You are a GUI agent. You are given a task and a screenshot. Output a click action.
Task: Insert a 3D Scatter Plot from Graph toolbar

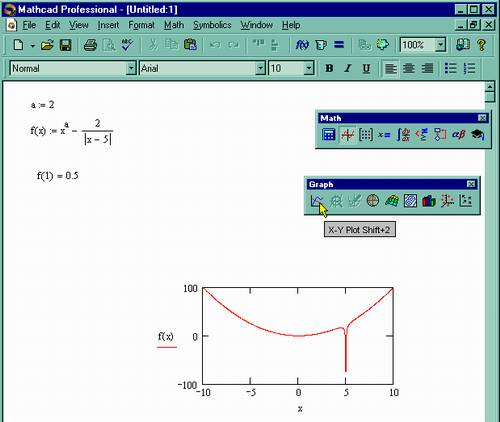tap(447, 201)
